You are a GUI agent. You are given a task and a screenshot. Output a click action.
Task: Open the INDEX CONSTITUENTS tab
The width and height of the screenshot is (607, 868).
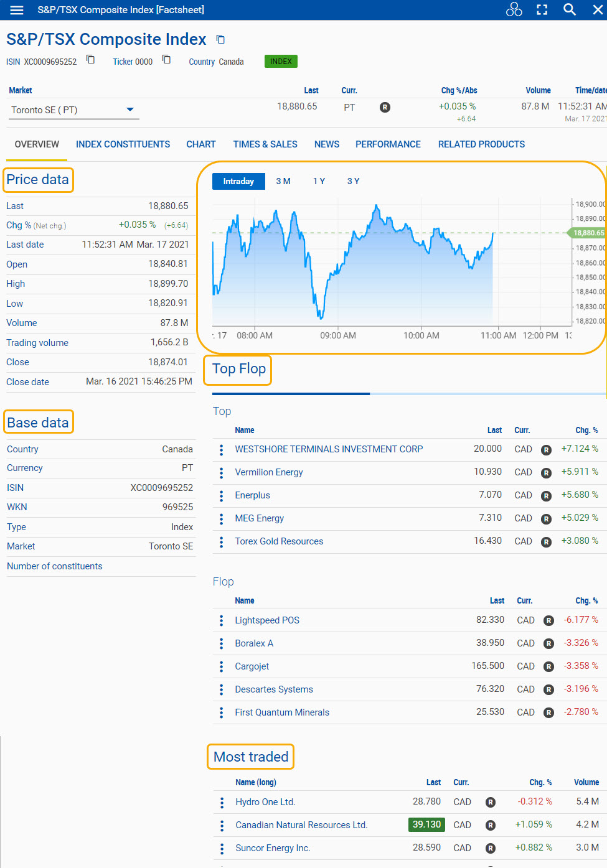pyautogui.click(x=123, y=144)
